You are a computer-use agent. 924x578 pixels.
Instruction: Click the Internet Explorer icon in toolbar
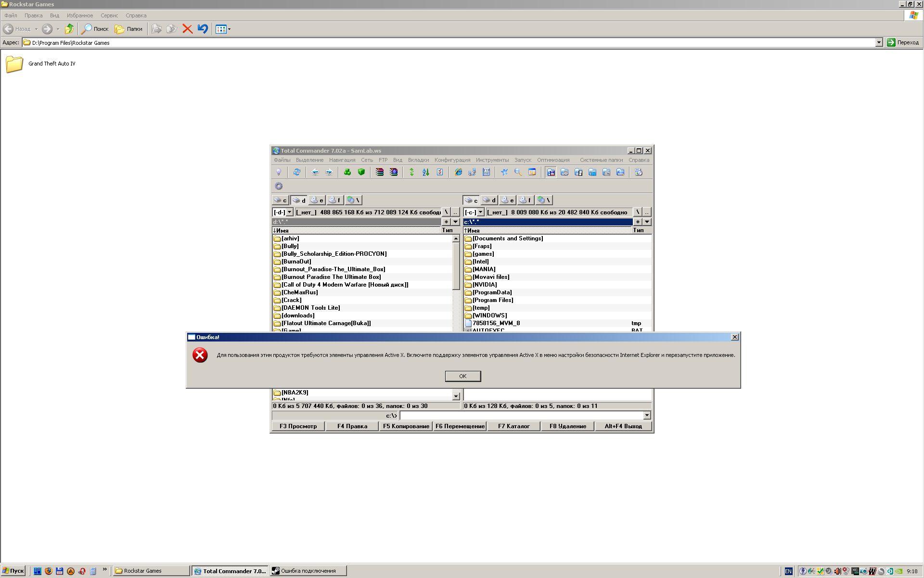click(x=458, y=172)
